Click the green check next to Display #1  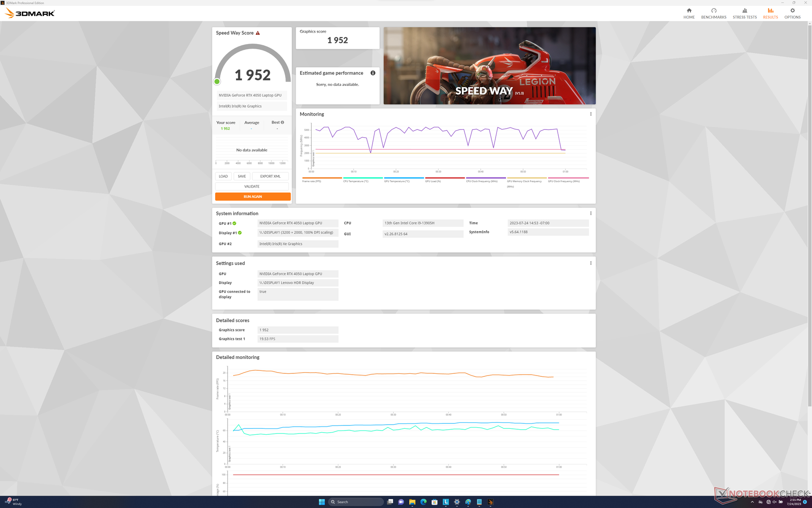click(240, 233)
